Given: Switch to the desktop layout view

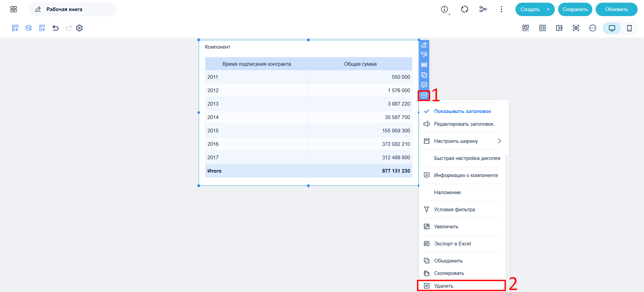Looking at the screenshot, I should point(612,28).
